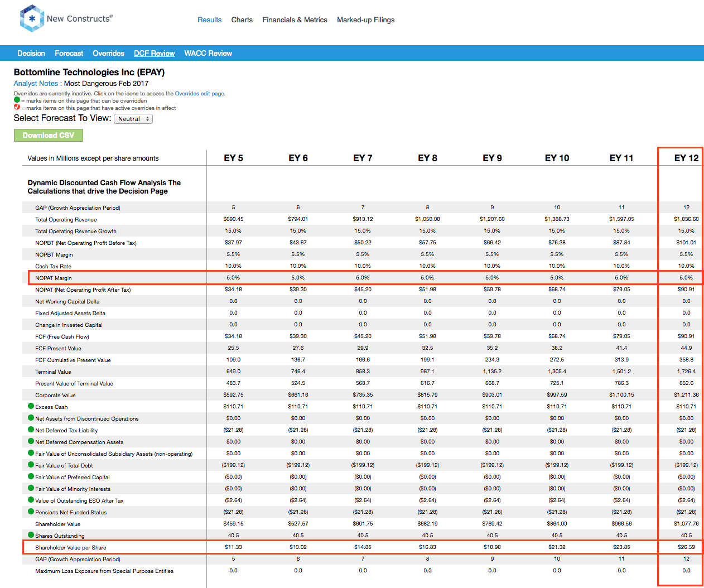The height and width of the screenshot is (588, 704).
Task: Click override icon beside Net Deferred Tax Liability
Action: coord(31,430)
